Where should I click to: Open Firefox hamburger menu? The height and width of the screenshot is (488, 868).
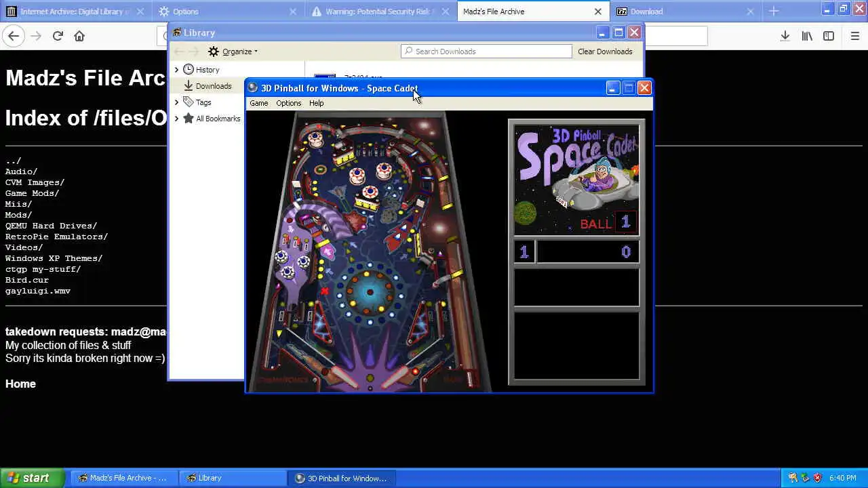[x=855, y=36]
